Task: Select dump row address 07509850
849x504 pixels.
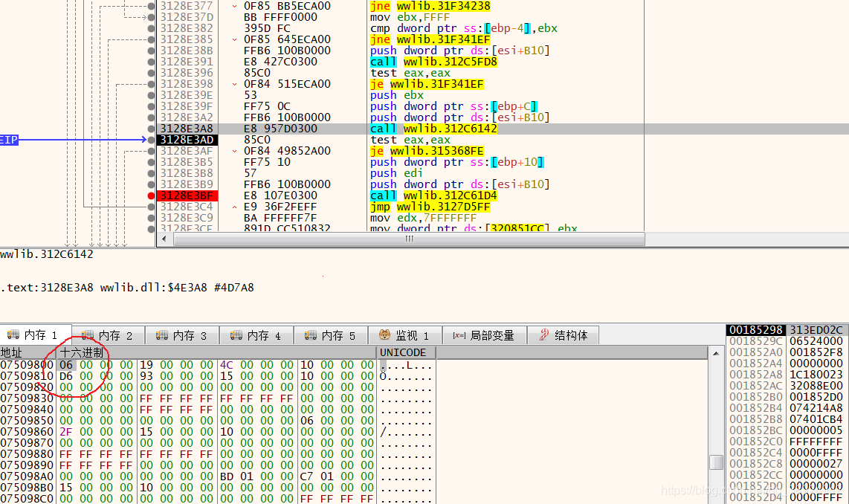Action: (x=27, y=421)
